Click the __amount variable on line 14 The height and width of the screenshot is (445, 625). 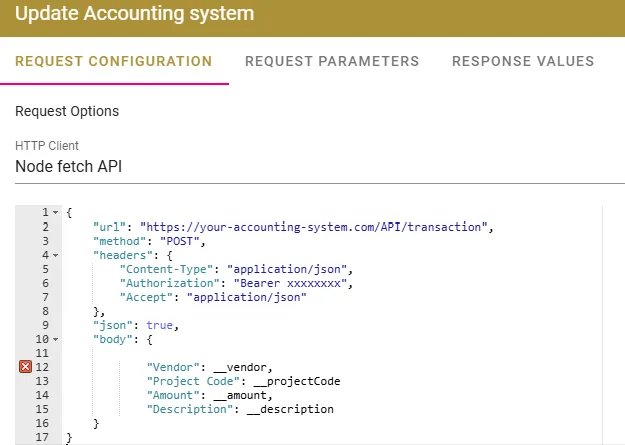240,395
